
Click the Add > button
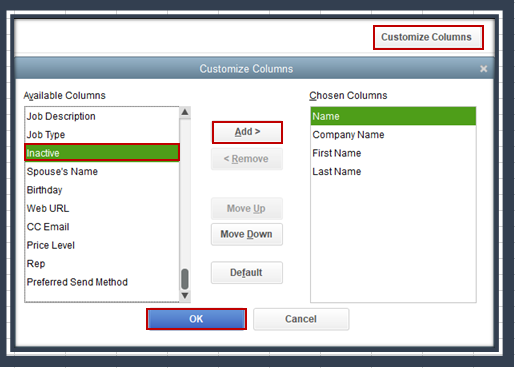(247, 132)
